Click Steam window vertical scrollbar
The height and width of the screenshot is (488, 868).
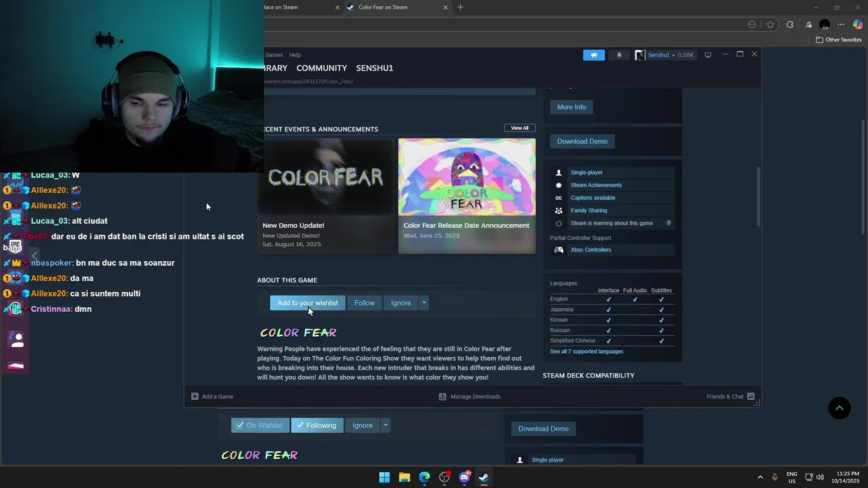click(x=758, y=197)
